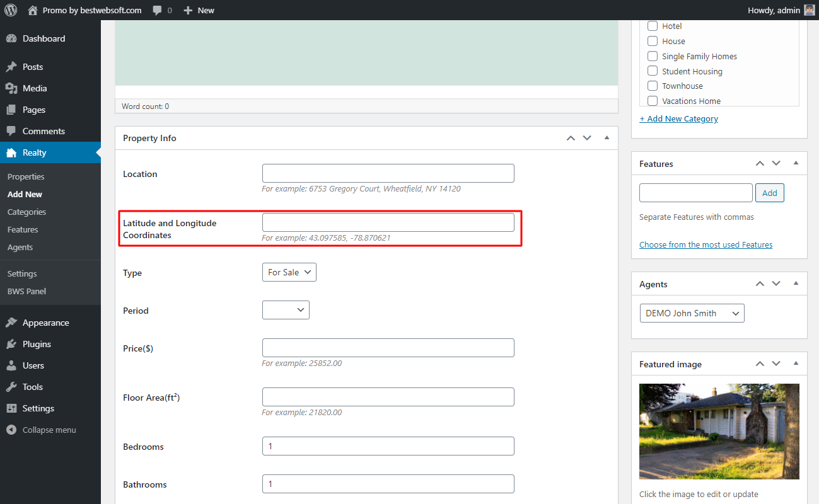Screen dimensions: 819x504
Task: Click the Add New Category link
Action: 679,118
